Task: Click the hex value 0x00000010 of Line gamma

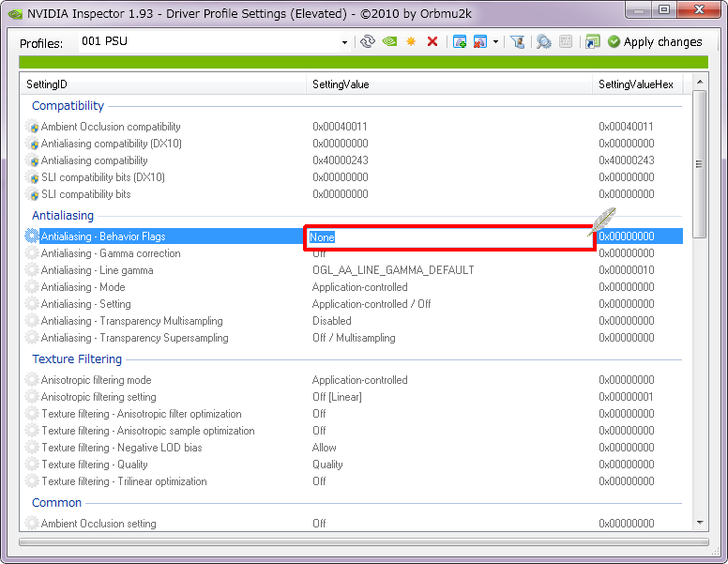Action: [x=627, y=270]
